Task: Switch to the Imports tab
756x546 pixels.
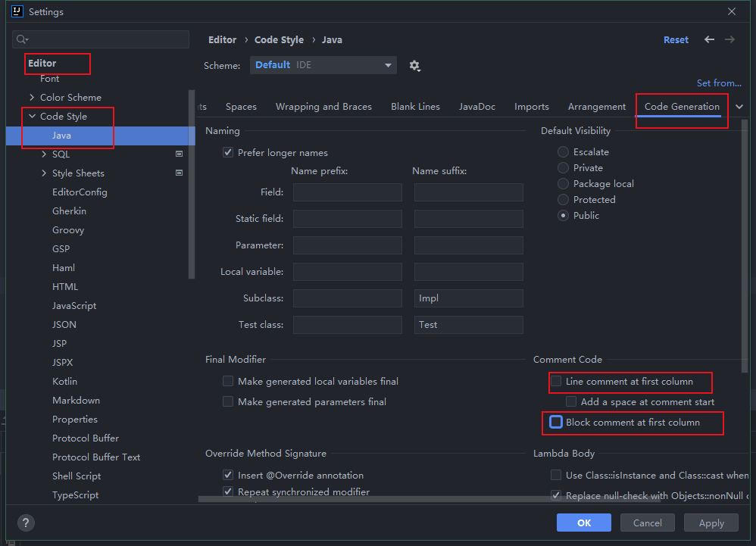Action: [531, 107]
